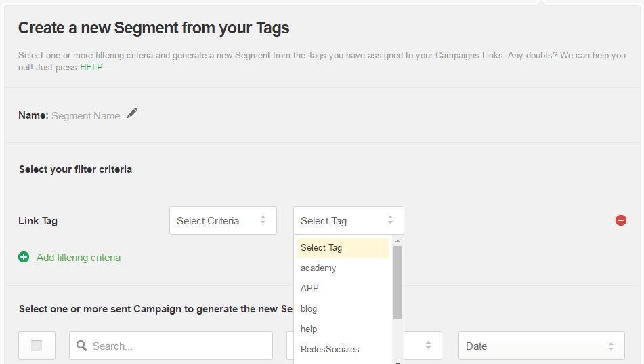Open the Date dropdown
The image size is (644, 364).
click(x=541, y=346)
